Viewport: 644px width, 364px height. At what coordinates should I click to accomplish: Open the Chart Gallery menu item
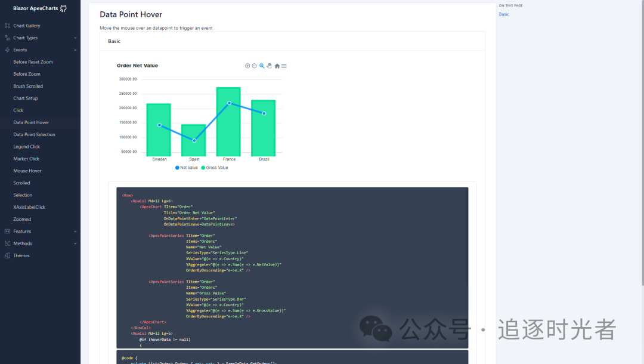tap(27, 26)
